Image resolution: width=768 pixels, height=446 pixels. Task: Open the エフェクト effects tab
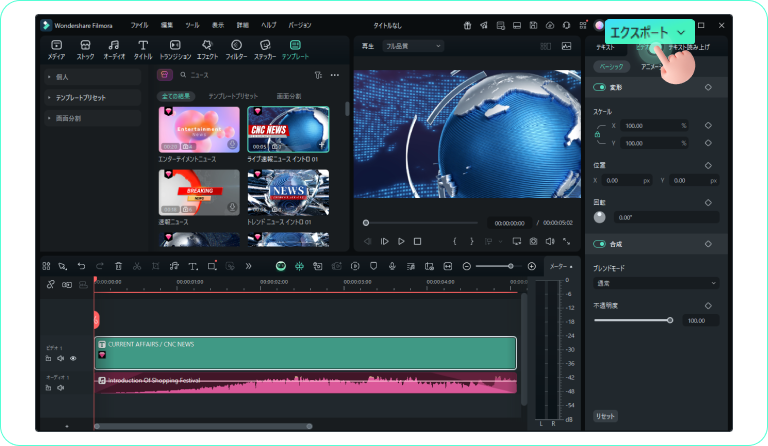pos(207,50)
